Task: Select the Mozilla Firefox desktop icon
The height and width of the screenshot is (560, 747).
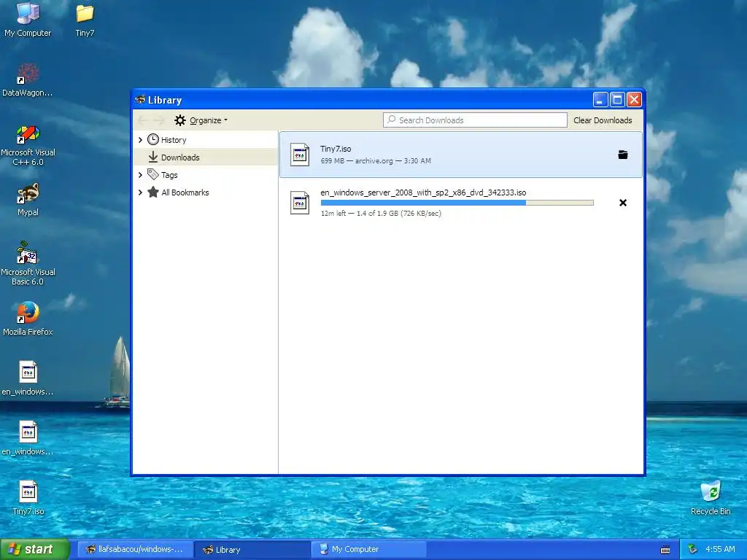Action: click(x=28, y=319)
